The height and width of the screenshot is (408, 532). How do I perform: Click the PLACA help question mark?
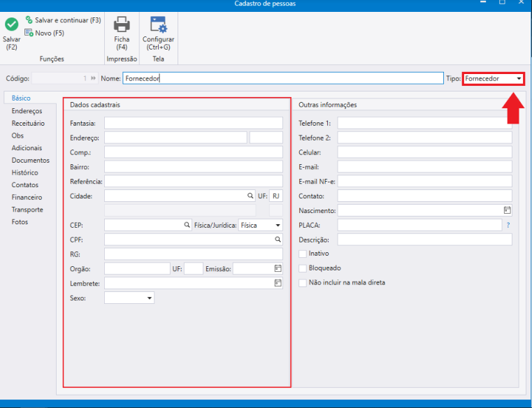[508, 225]
